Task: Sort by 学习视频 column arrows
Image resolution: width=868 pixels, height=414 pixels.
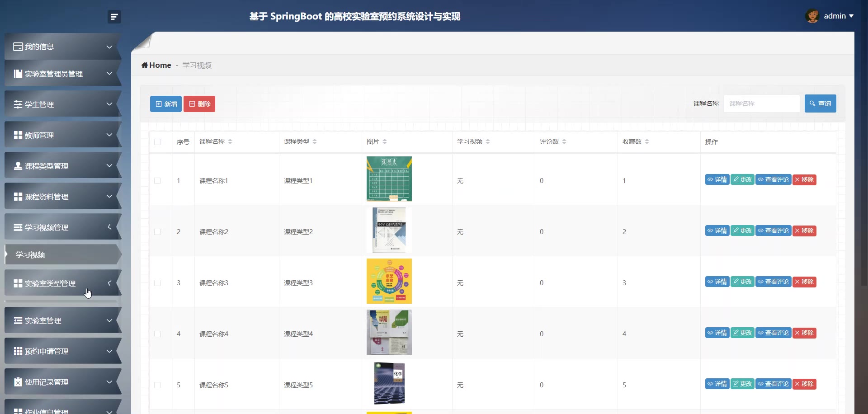Action: pos(488,141)
